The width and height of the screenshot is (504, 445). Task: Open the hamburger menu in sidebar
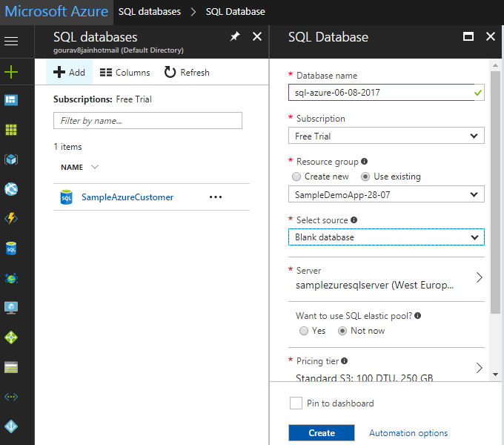tap(11, 41)
